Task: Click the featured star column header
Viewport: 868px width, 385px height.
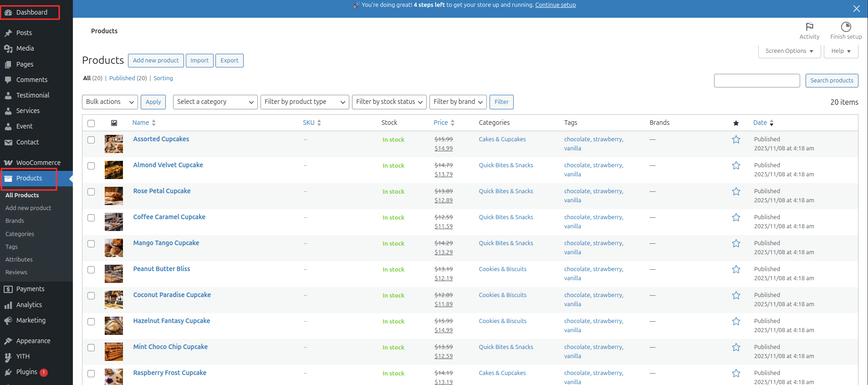Action: [736, 123]
